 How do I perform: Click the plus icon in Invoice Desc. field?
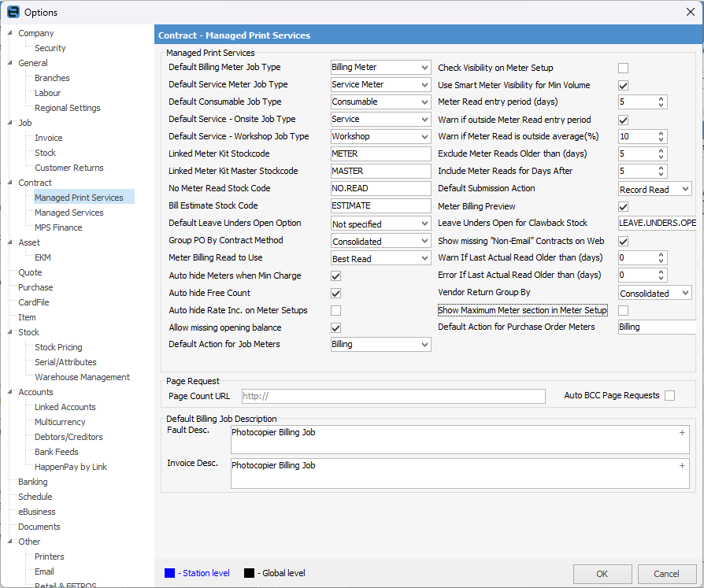click(681, 466)
